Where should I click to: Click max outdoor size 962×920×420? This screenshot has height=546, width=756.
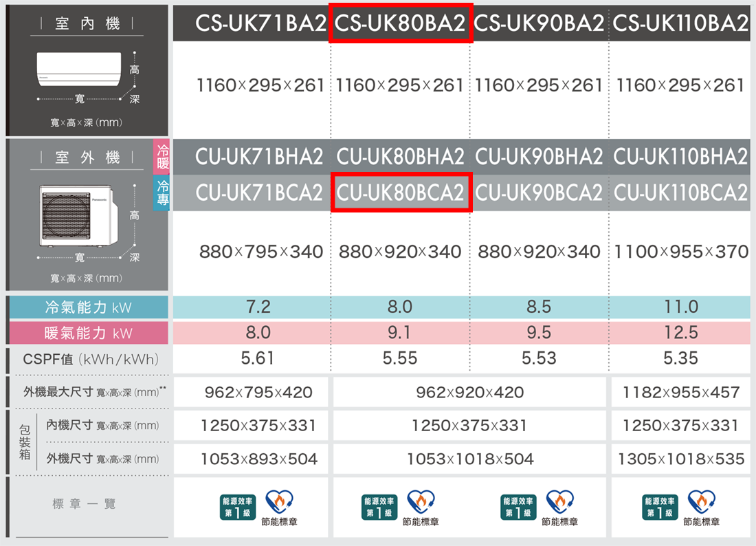470,392
